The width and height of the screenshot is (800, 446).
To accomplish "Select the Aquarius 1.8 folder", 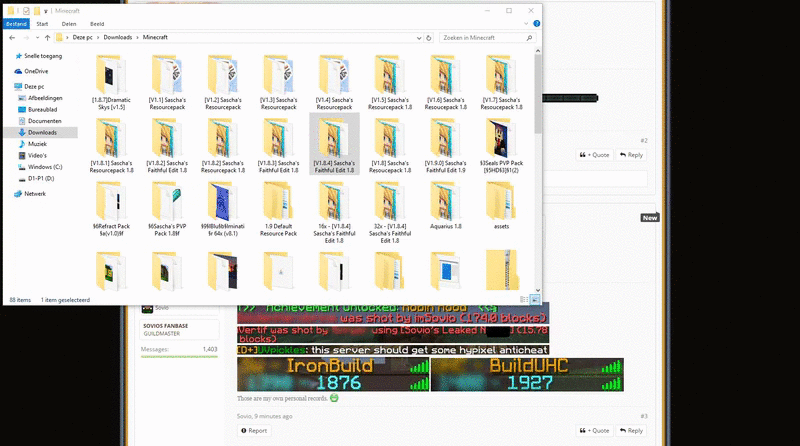I will [445, 205].
